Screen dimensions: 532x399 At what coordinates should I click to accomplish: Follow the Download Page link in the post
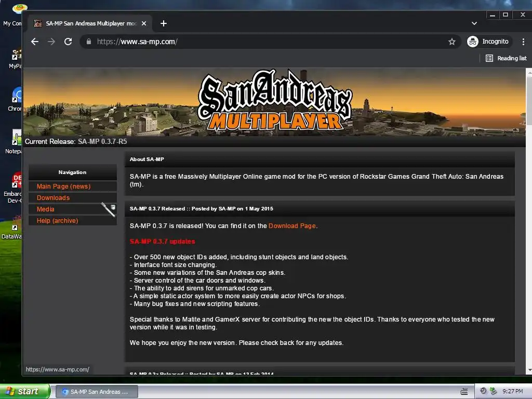[292, 226]
